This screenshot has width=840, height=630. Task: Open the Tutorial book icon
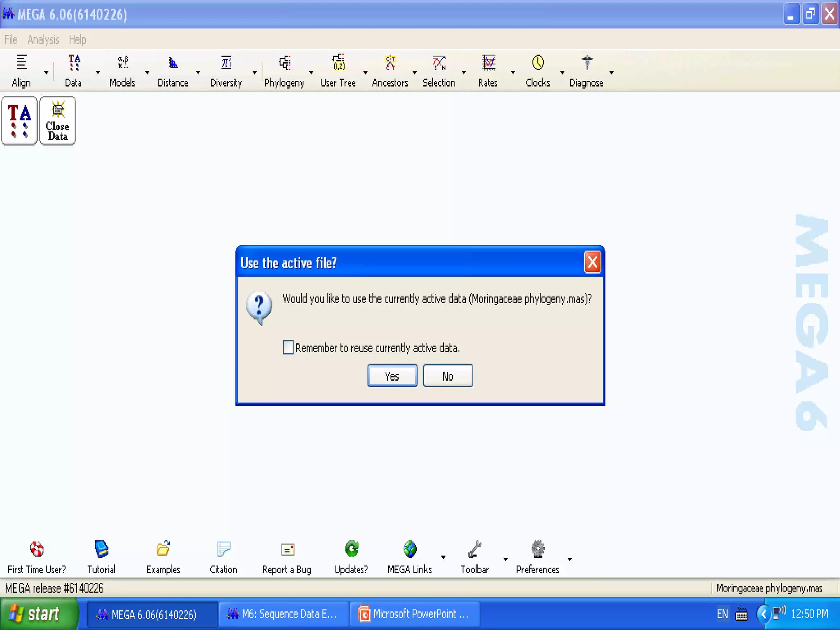(101, 549)
